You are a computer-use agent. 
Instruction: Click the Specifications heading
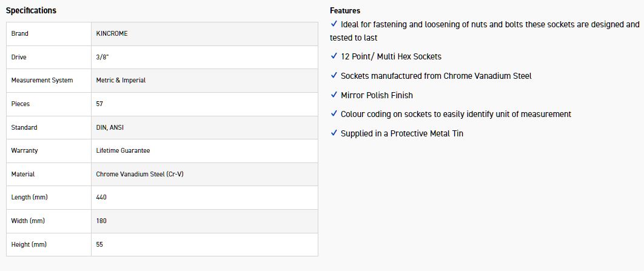(31, 10)
